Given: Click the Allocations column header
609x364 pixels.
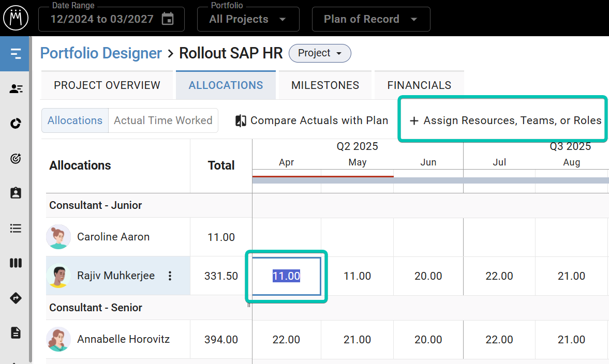Looking at the screenshot, I should tap(80, 165).
